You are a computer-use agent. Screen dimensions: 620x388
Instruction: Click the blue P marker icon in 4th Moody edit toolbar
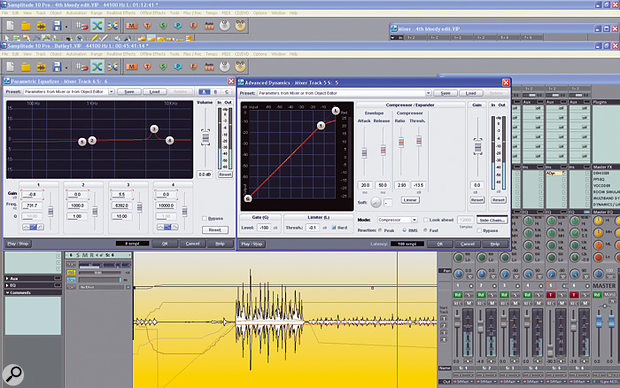pos(178,26)
